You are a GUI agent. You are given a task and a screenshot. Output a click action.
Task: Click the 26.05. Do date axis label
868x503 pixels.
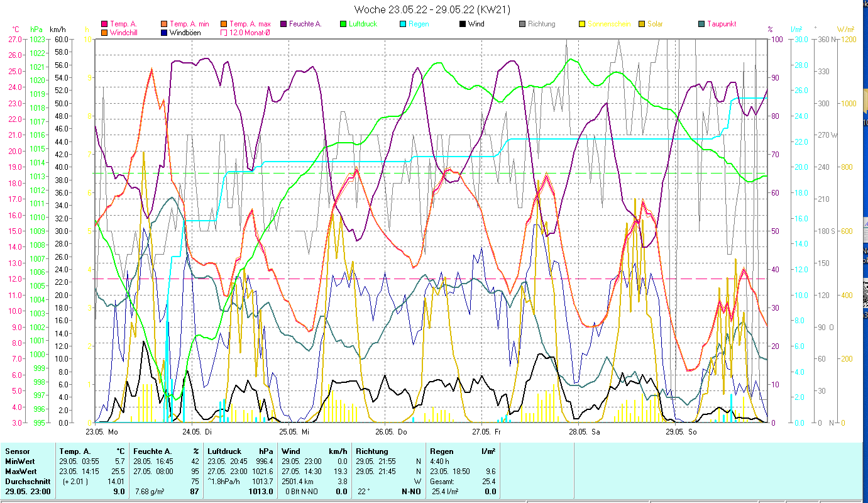pos(391,432)
